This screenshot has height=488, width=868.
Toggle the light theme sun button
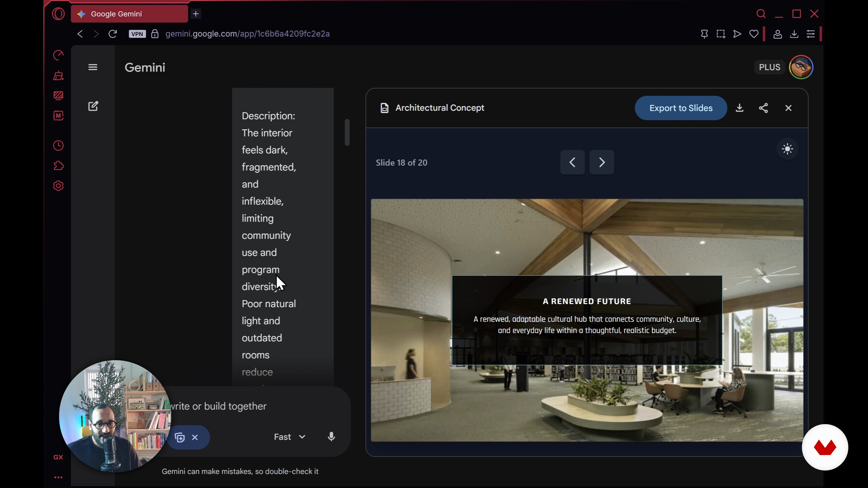(787, 149)
